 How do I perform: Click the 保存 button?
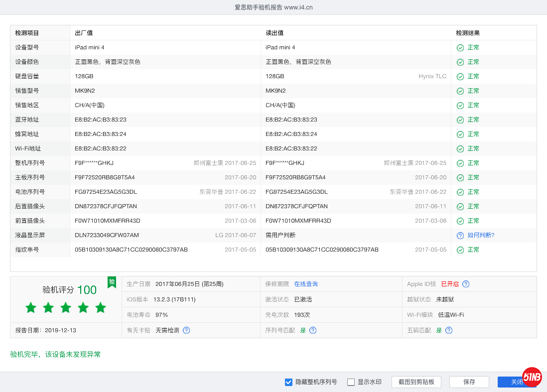click(x=469, y=382)
